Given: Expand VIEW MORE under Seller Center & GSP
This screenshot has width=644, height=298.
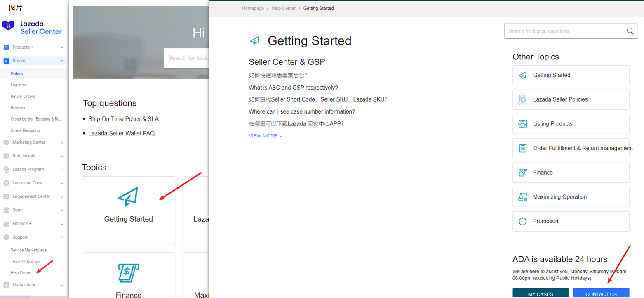Looking at the screenshot, I should coord(266,136).
